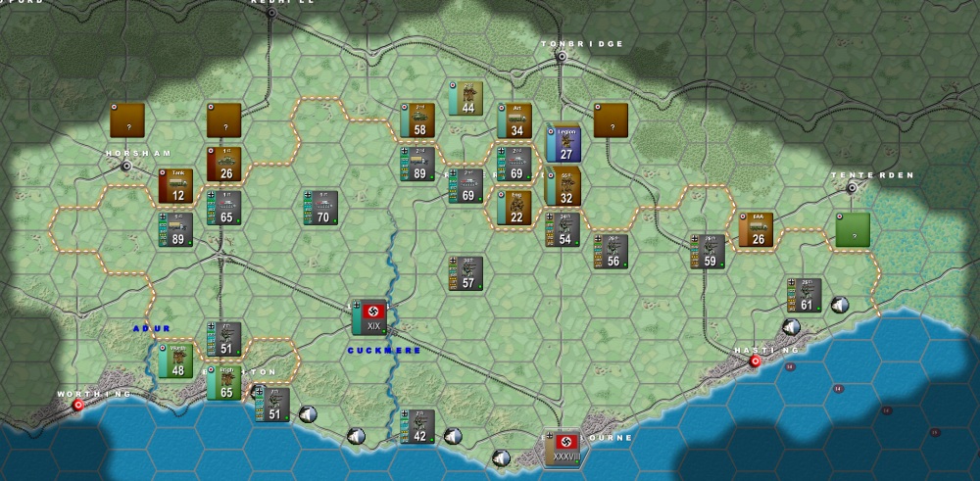Click landing marker left of XXXVIII headquarters

click(501, 458)
